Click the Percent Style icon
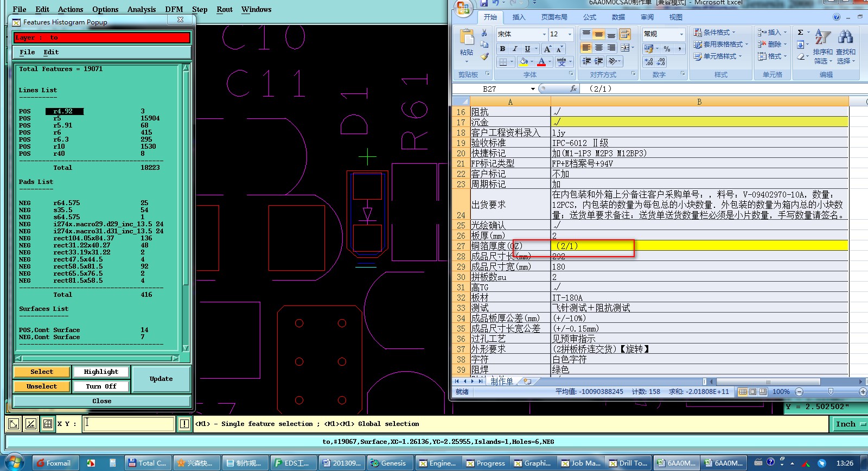Viewport: 868px width, 471px height. pyautogui.click(x=667, y=48)
